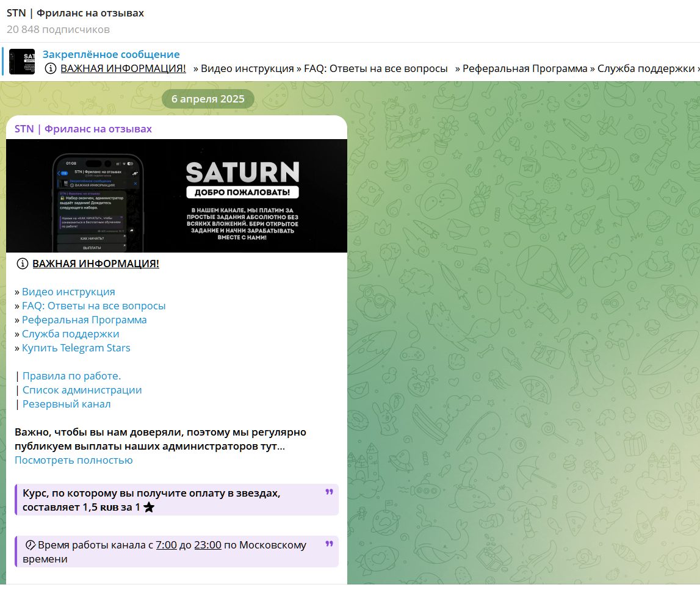Click the 'Закреплённое сообщение' pinned header

click(x=110, y=54)
